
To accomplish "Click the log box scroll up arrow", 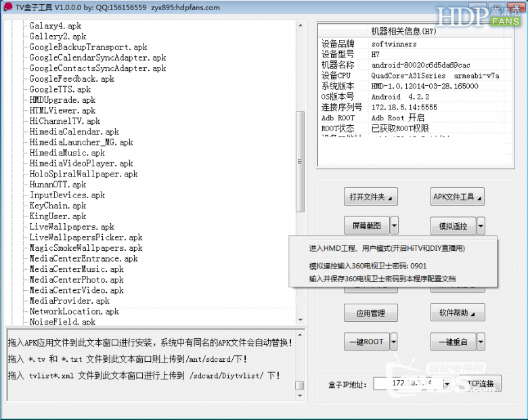I will tap(300, 335).
